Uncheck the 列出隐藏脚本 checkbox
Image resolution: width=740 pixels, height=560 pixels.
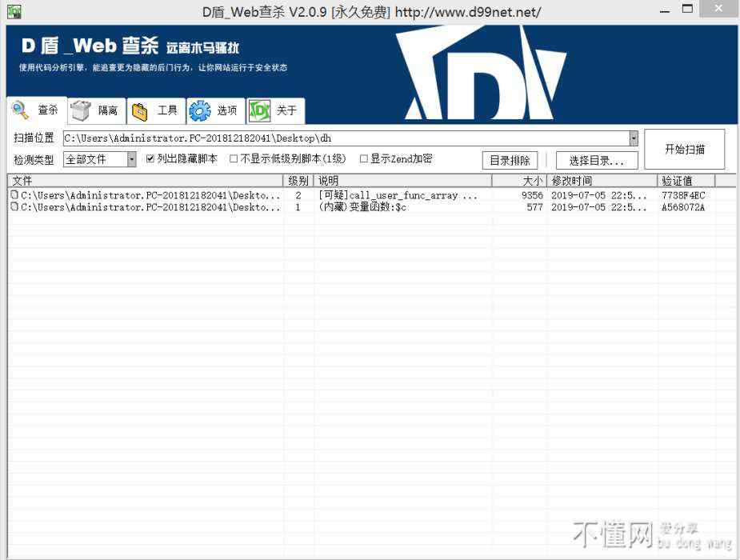150,159
